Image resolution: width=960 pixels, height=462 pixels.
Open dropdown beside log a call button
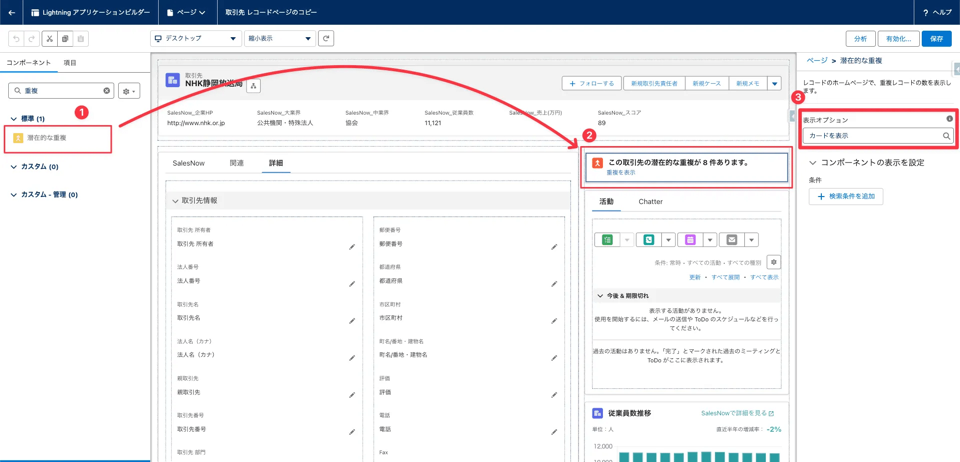point(669,240)
